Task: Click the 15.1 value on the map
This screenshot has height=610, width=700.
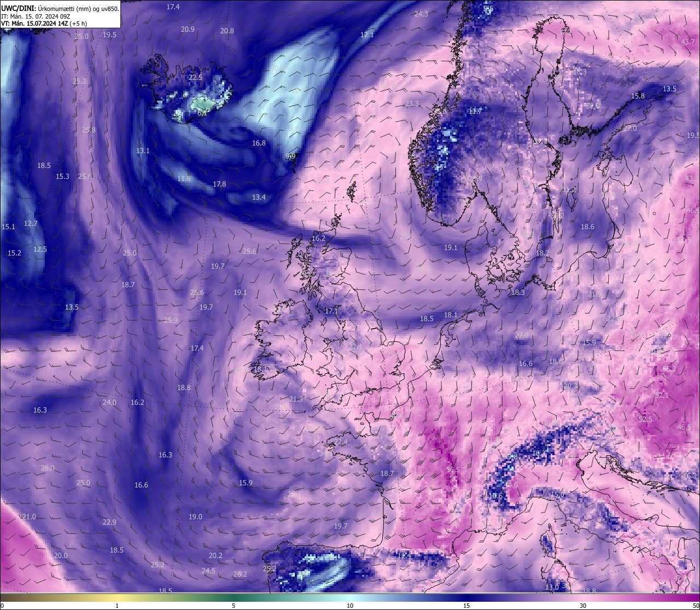Action: coord(8,226)
